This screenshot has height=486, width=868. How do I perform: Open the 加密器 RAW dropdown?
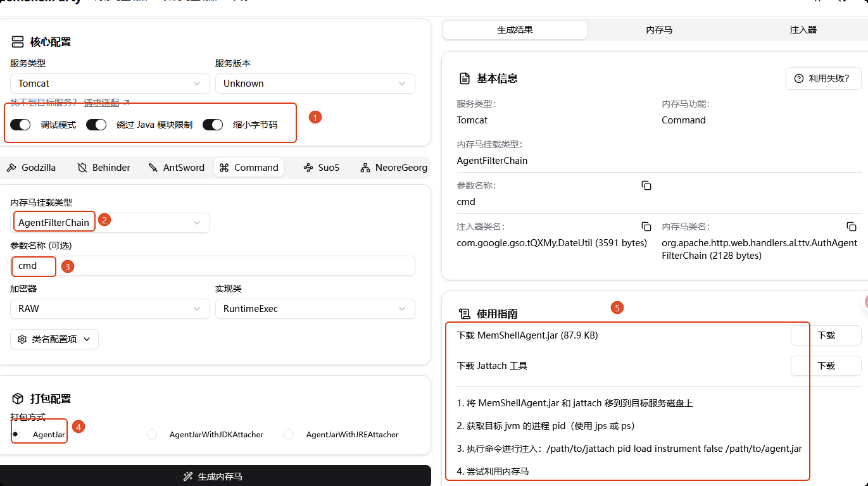110,309
